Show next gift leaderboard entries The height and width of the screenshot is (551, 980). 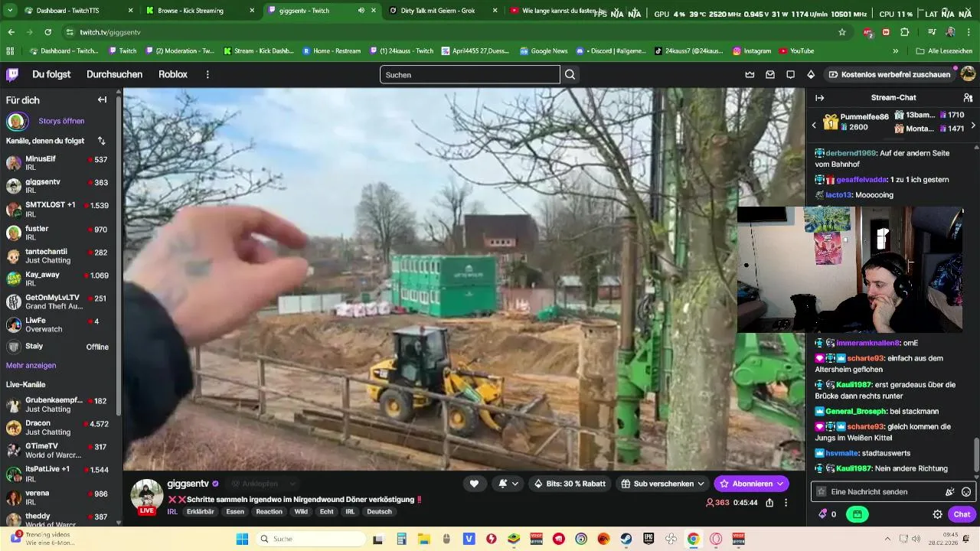(972, 125)
